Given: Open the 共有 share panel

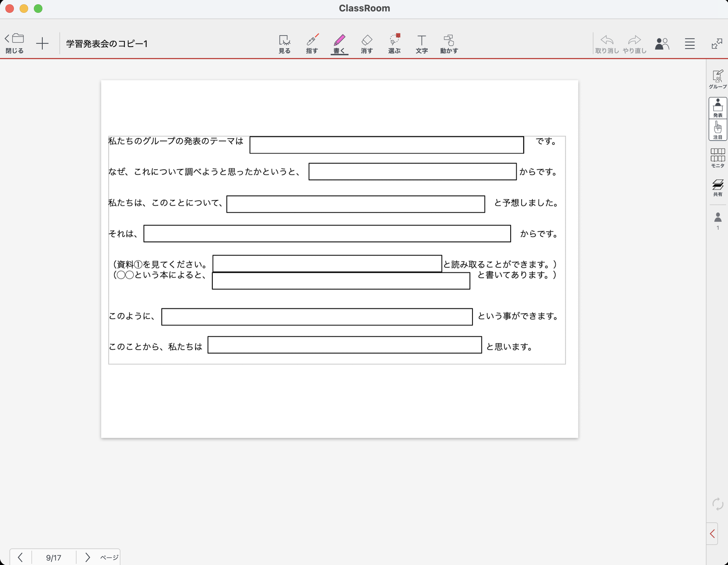Looking at the screenshot, I should tap(717, 187).
